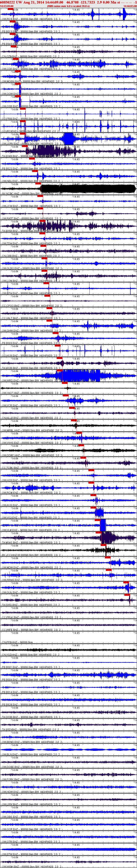
Task: Click the 'RMS noise over 6.0 s' note
Action: pos(69,6)
